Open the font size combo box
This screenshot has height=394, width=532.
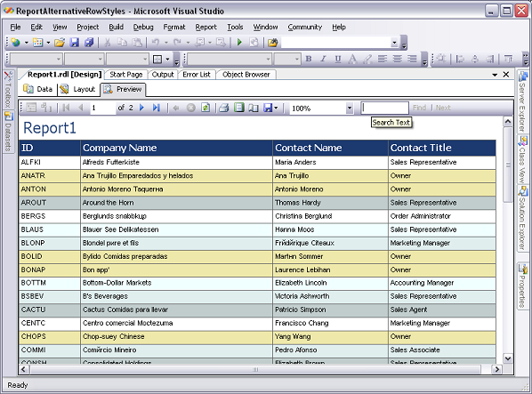click(287, 59)
